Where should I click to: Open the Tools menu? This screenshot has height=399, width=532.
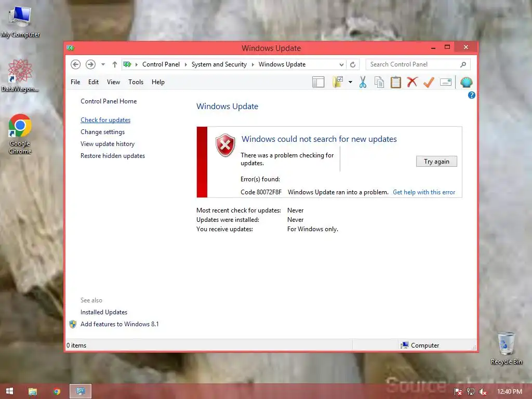pyautogui.click(x=136, y=82)
